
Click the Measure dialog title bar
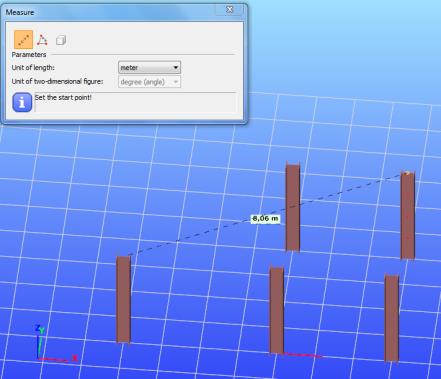click(110, 12)
